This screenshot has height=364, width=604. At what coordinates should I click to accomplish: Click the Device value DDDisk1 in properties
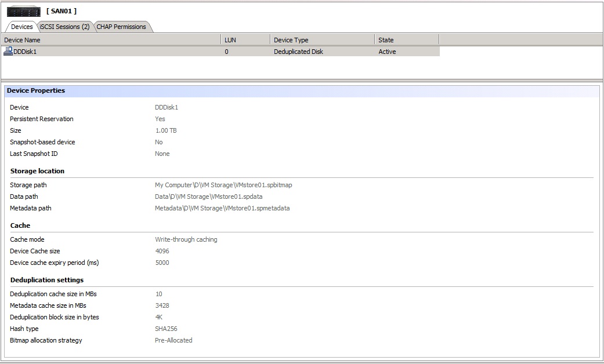(x=167, y=107)
